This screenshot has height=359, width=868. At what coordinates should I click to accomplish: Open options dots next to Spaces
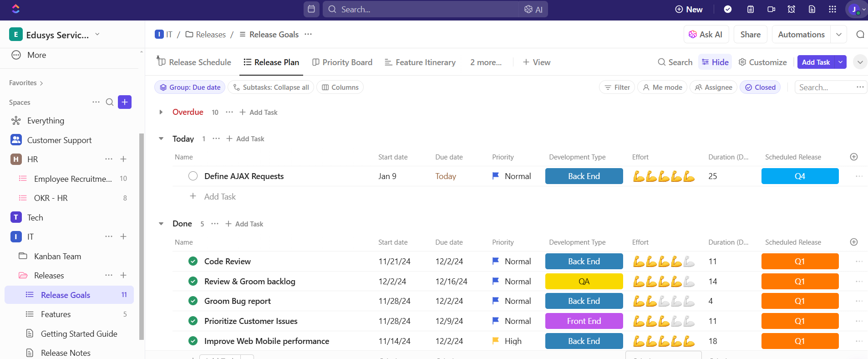point(96,102)
